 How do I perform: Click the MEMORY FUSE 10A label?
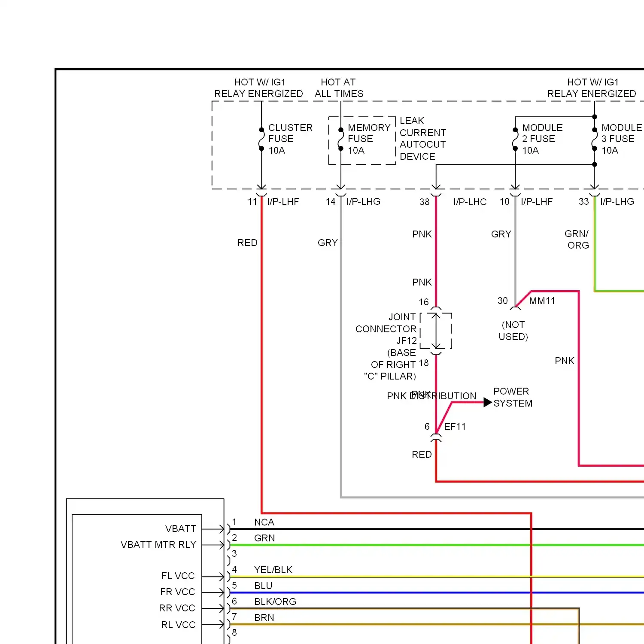369,139
